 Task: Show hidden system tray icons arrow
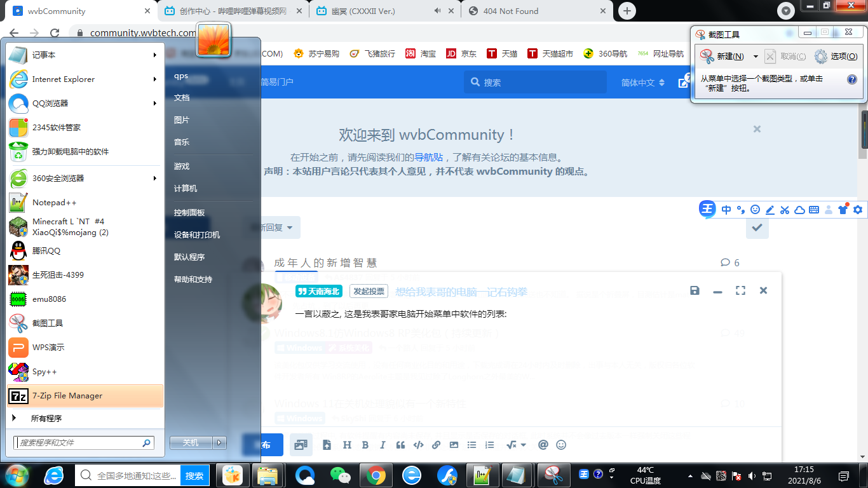(690, 476)
